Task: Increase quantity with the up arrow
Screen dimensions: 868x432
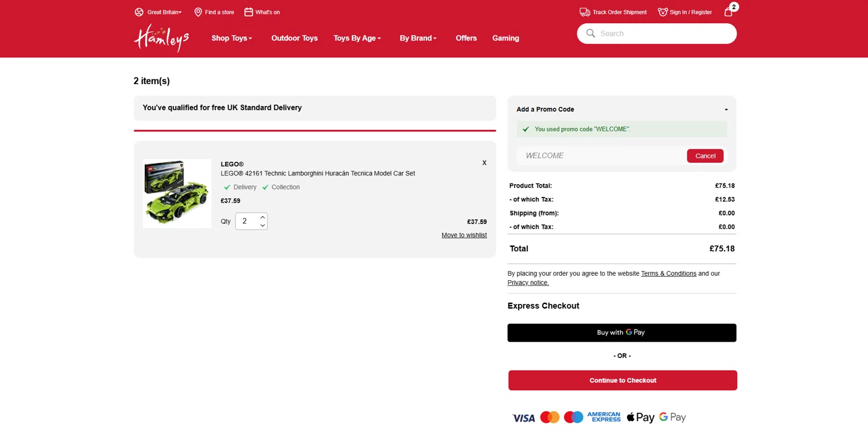Action: (x=262, y=217)
